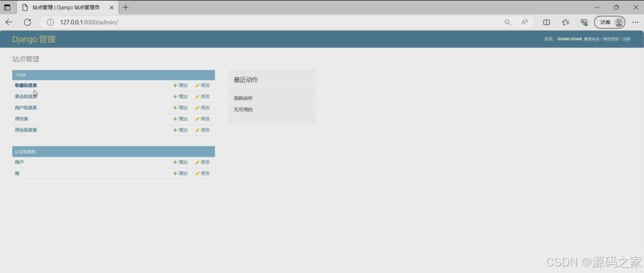Click 增加 for 收藏信息表

(180, 85)
